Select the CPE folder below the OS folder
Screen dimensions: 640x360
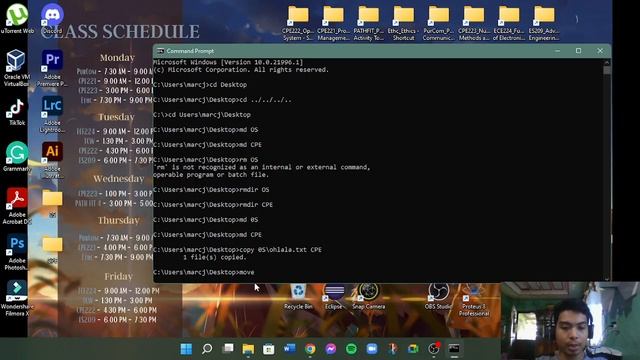pyautogui.click(x=52, y=249)
